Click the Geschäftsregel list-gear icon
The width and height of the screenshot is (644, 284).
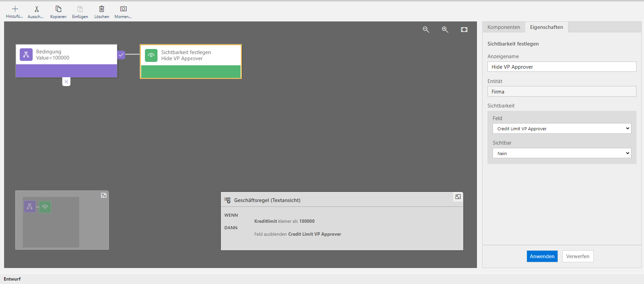[x=228, y=200]
